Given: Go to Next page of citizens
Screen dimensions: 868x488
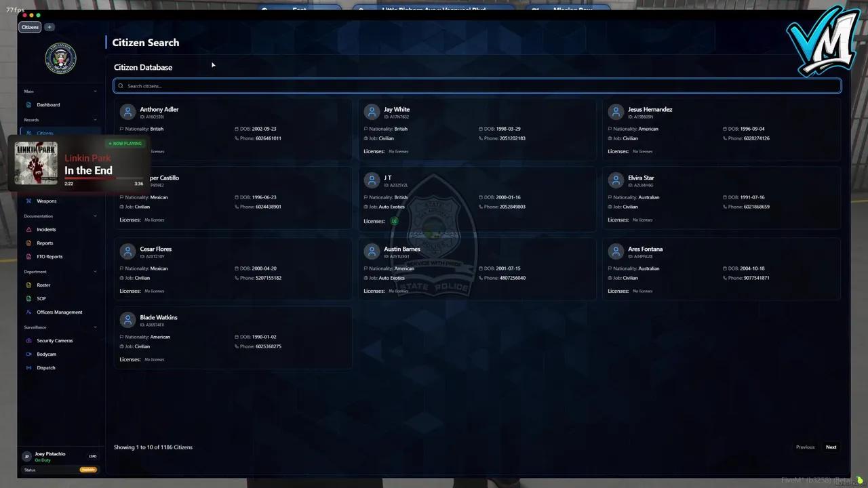Looking at the screenshot, I should pos(831,447).
